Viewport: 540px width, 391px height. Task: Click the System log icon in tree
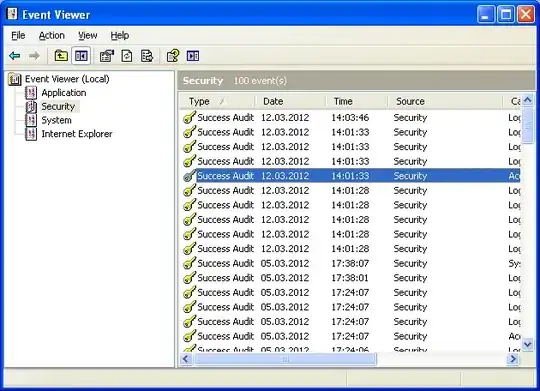coord(31,120)
